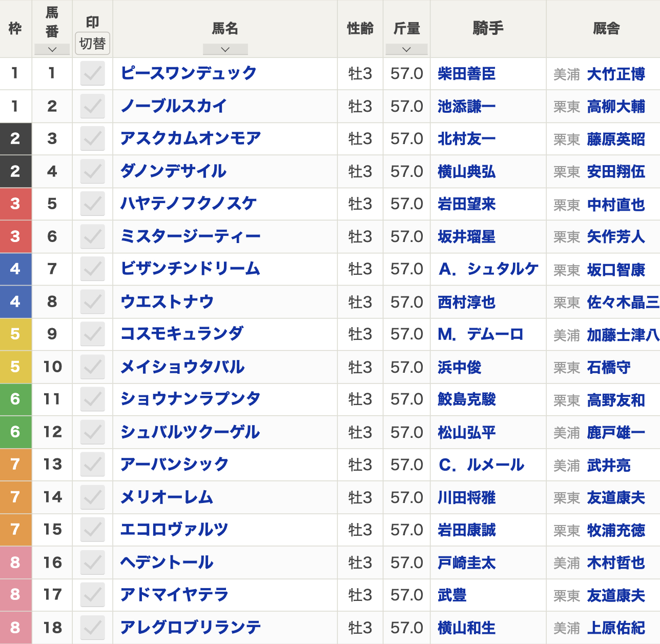The height and width of the screenshot is (644, 660).
Task: Open trainer 上原佑紀 page
Action: (616, 628)
